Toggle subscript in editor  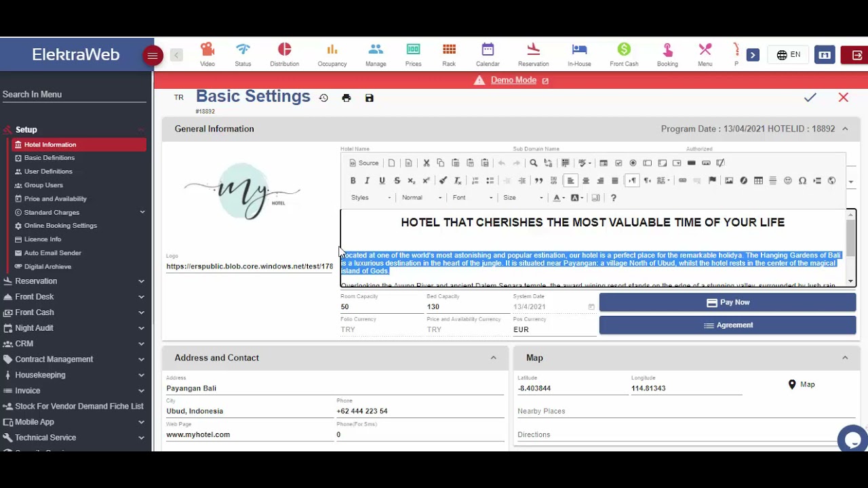click(411, 180)
